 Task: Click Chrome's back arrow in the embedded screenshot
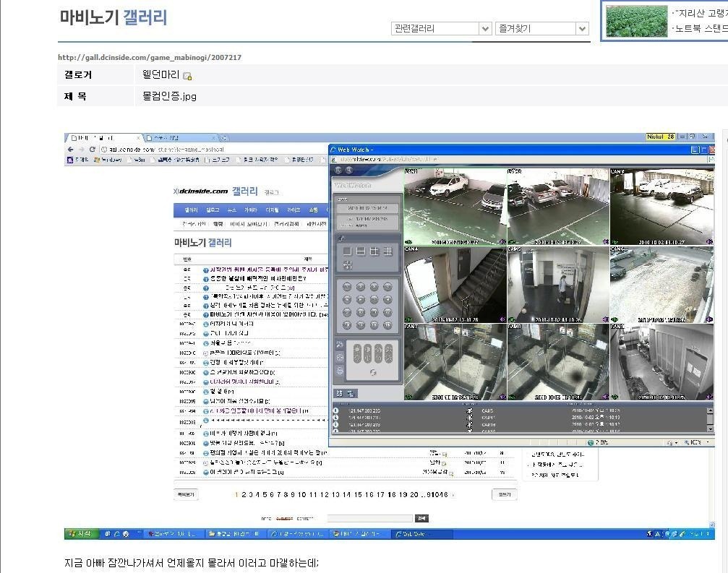pos(71,150)
